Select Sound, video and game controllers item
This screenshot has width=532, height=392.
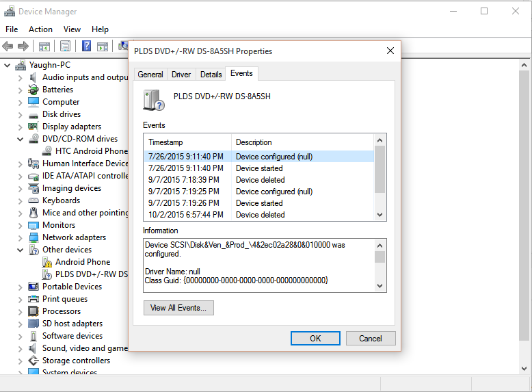coord(85,348)
